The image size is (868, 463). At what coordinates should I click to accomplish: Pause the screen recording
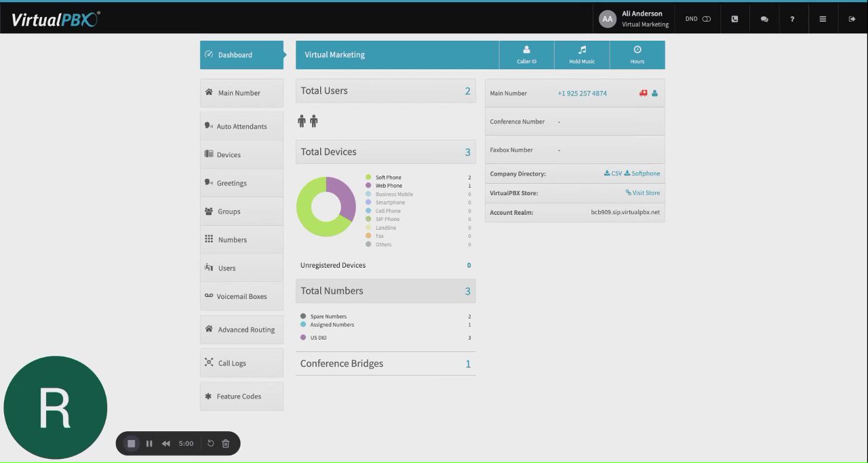pos(149,443)
